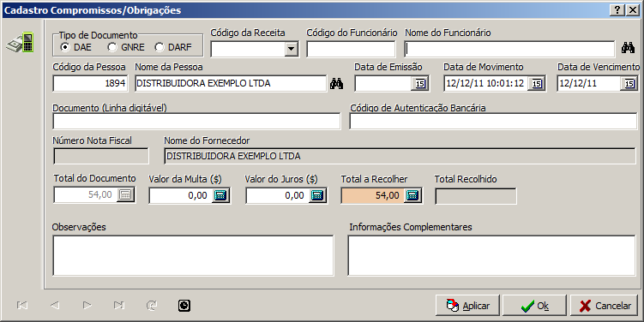This screenshot has width=644, height=322.
Task: Click the Data de Emissão date field
Action: pos(383,83)
